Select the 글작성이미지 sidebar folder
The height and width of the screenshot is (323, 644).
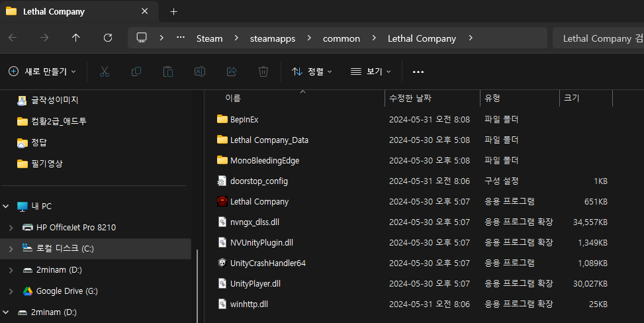(48, 100)
